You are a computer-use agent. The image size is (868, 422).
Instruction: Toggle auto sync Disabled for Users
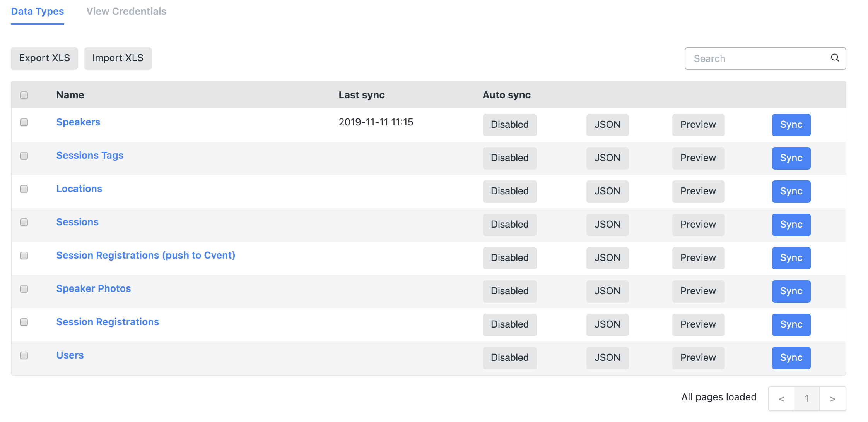[509, 358]
